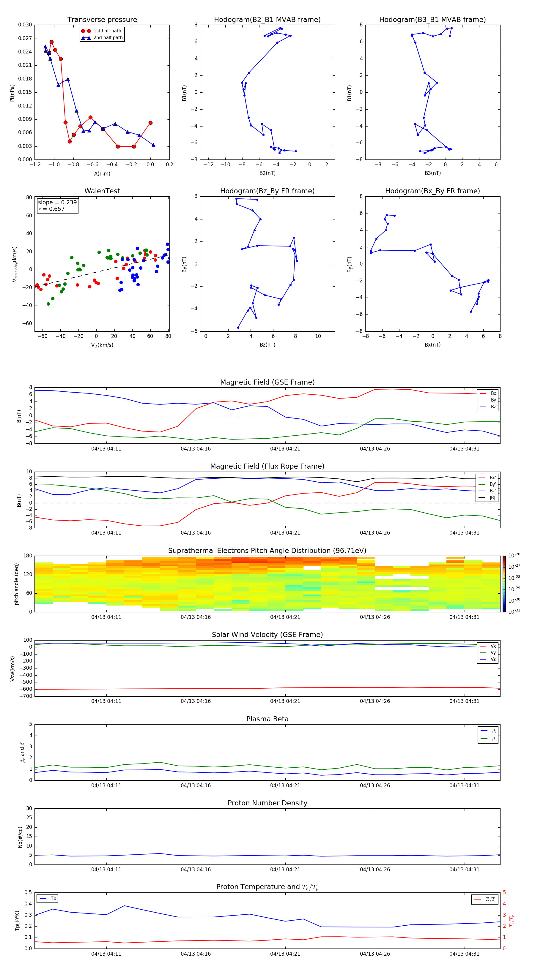This screenshot has height=980, width=535.
Task: Click the "Plasma Beta" plot title
Action: click(x=267, y=719)
